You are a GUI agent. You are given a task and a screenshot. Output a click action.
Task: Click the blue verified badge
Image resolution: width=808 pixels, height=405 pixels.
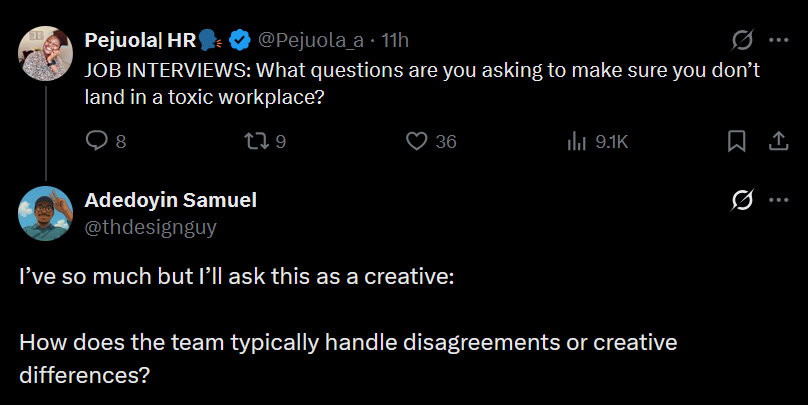pos(240,41)
